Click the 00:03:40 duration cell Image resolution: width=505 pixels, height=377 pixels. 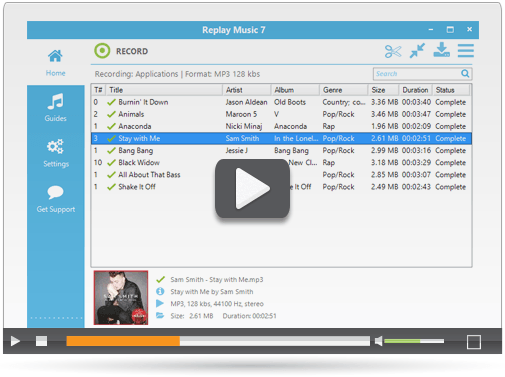pos(416,102)
